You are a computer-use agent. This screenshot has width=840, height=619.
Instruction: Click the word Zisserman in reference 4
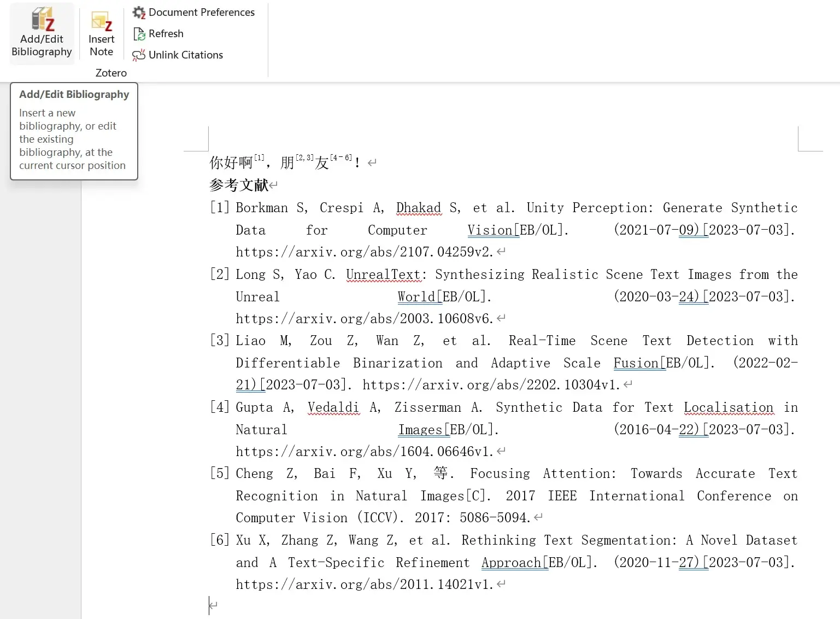click(428, 407)
